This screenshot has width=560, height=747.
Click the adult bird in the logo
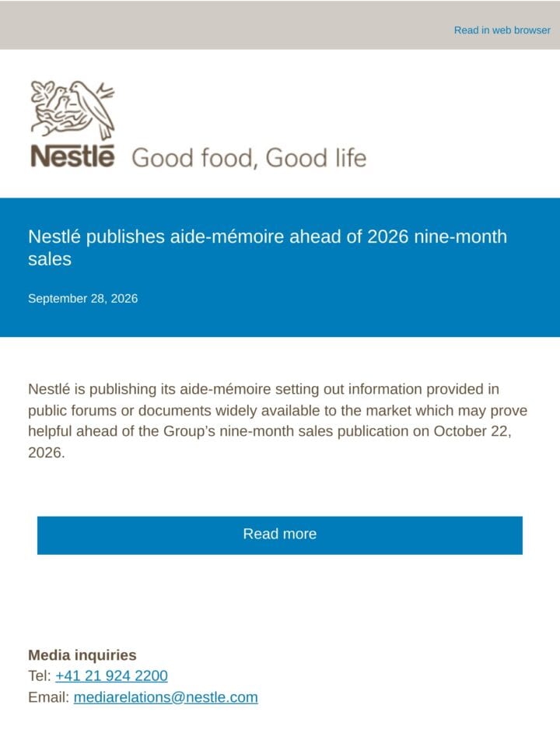click(93, 109)
